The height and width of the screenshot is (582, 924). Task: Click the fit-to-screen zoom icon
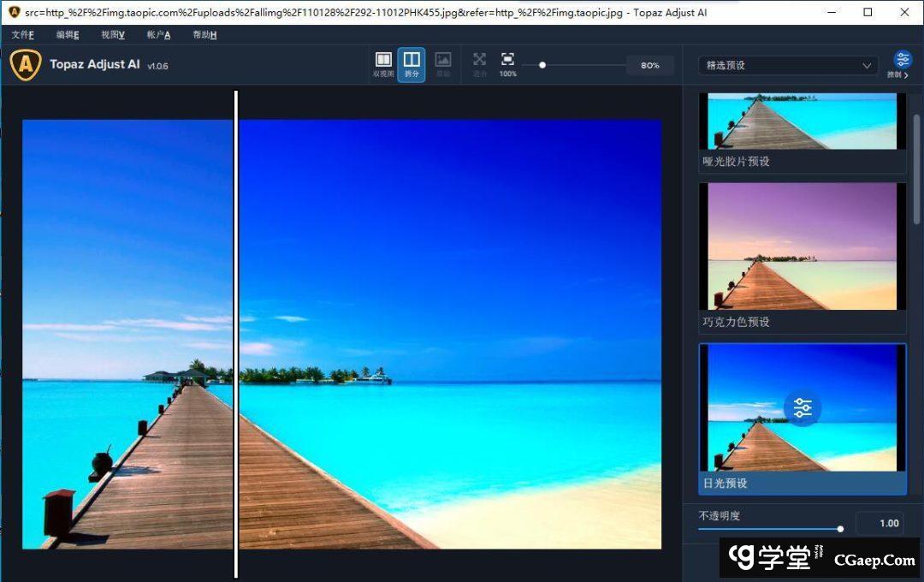479,60
